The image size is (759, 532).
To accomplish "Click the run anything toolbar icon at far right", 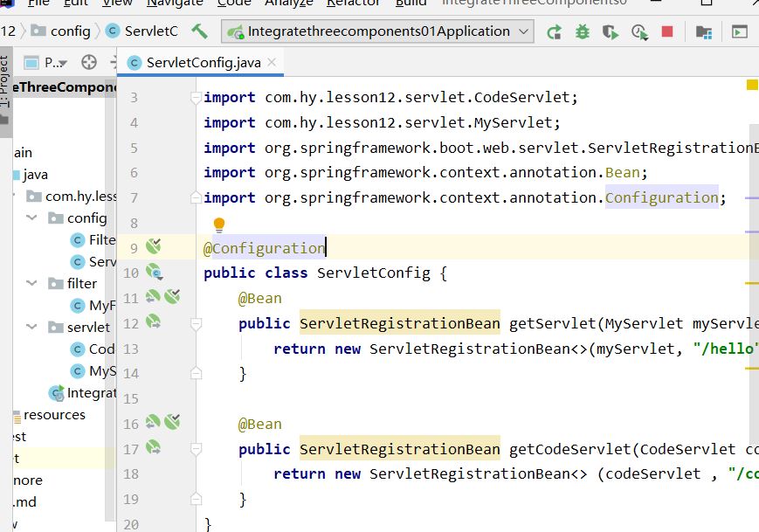I will 740,32.
